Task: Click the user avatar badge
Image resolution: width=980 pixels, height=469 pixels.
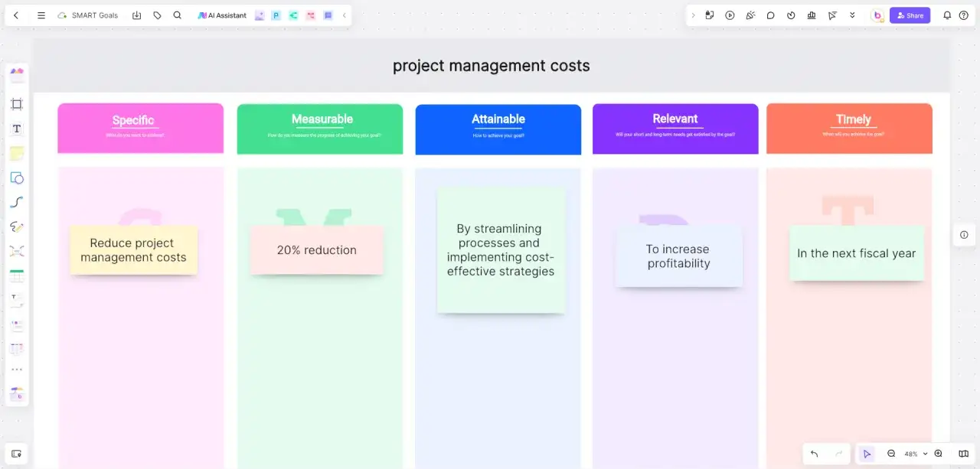Action: pos(877,15)
